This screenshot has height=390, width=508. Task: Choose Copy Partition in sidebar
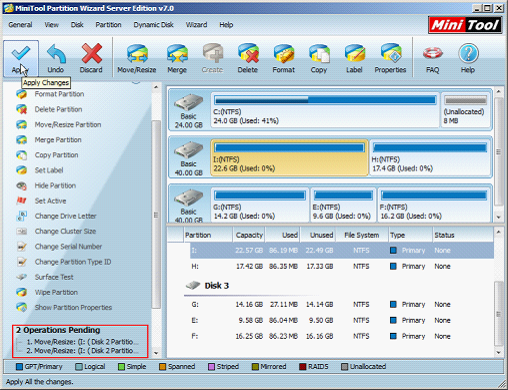point(47,155)
